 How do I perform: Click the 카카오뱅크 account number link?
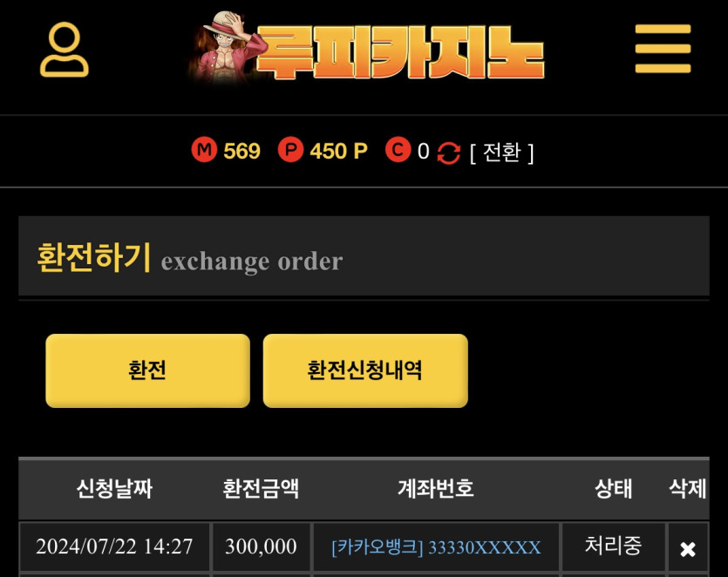[436, 547]
